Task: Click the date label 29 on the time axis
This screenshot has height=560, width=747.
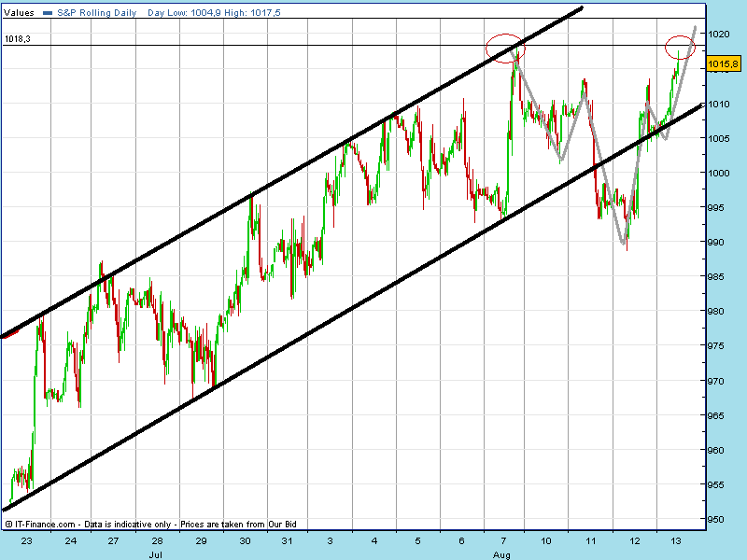Action: (201, 541)
